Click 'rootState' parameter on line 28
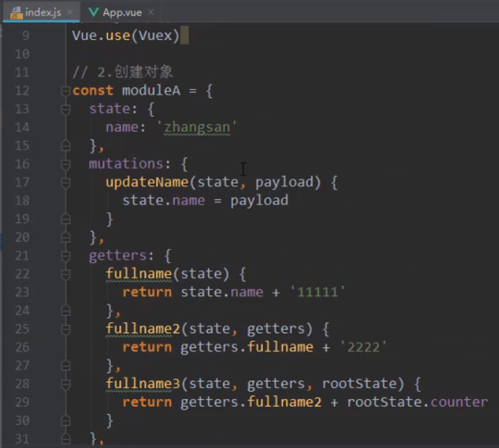Screen dimensions: 499x448 pos(360,384)
